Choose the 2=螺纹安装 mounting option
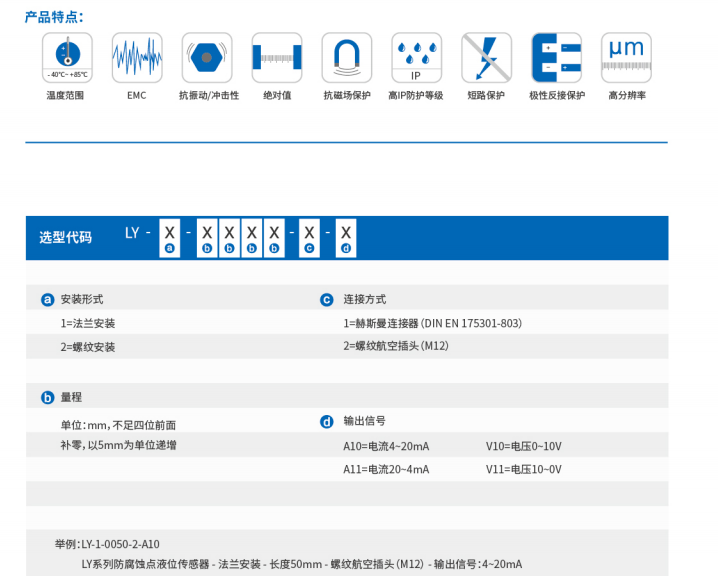 pyautogui.click(x=88, y=347)
